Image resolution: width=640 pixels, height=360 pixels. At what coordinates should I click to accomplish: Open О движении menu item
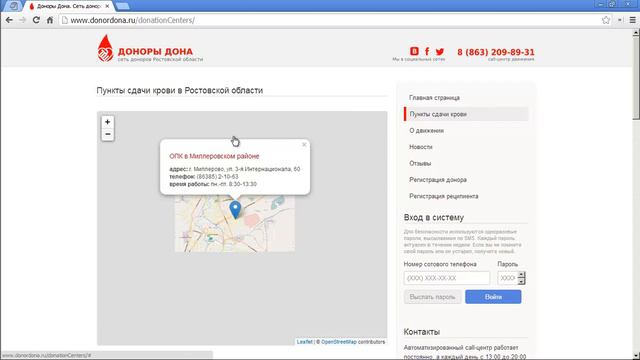tap(427, 131)
